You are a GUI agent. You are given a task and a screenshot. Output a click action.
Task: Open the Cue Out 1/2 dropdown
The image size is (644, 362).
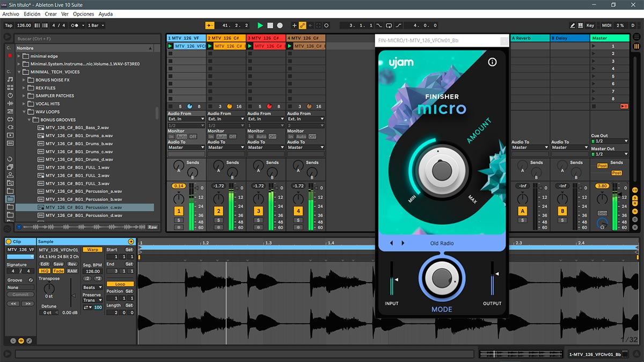click(610, 141)
